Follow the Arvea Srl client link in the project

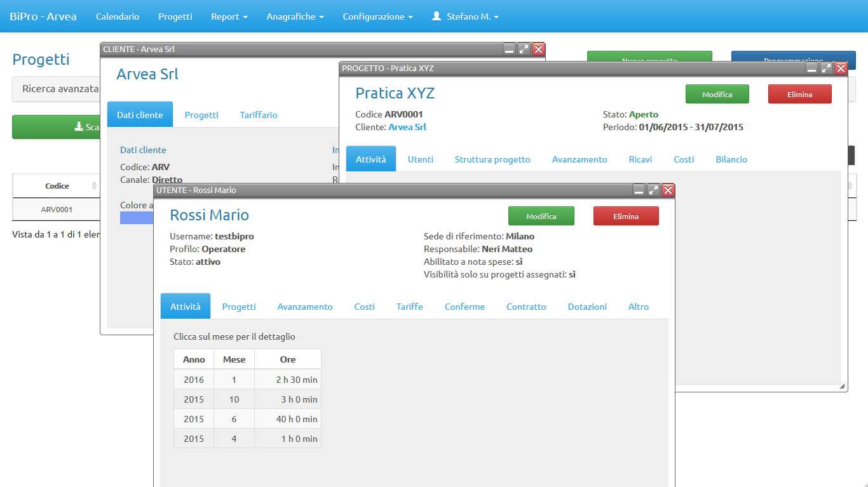(407, 127)
